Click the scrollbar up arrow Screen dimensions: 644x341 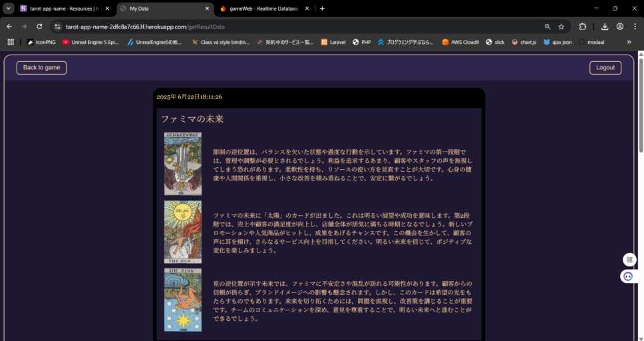pos(640,54)
